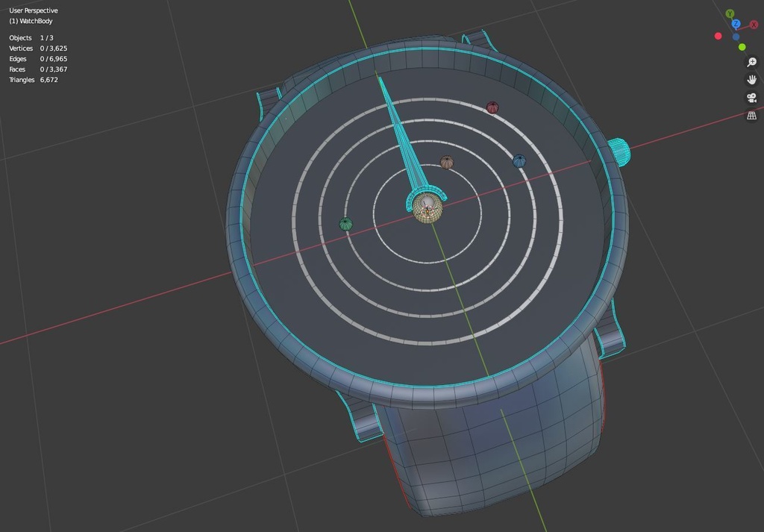Click the negative Z blue dot on the gizmo
The image size is (764, 532).
[x=736, y=37]
